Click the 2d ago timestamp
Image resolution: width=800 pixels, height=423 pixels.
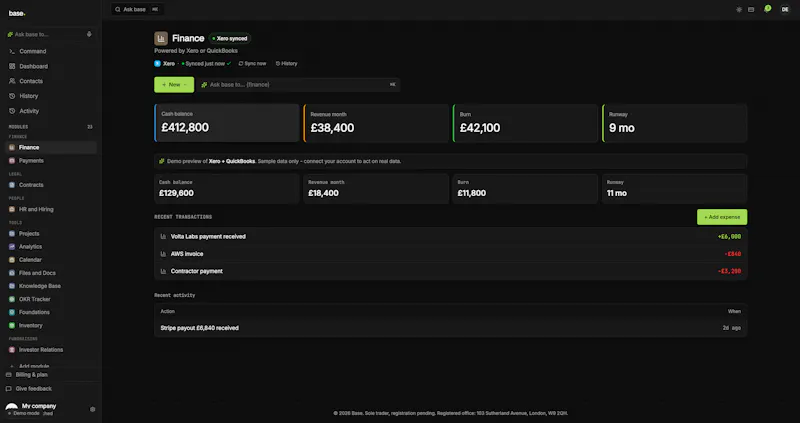pos(732,328)
